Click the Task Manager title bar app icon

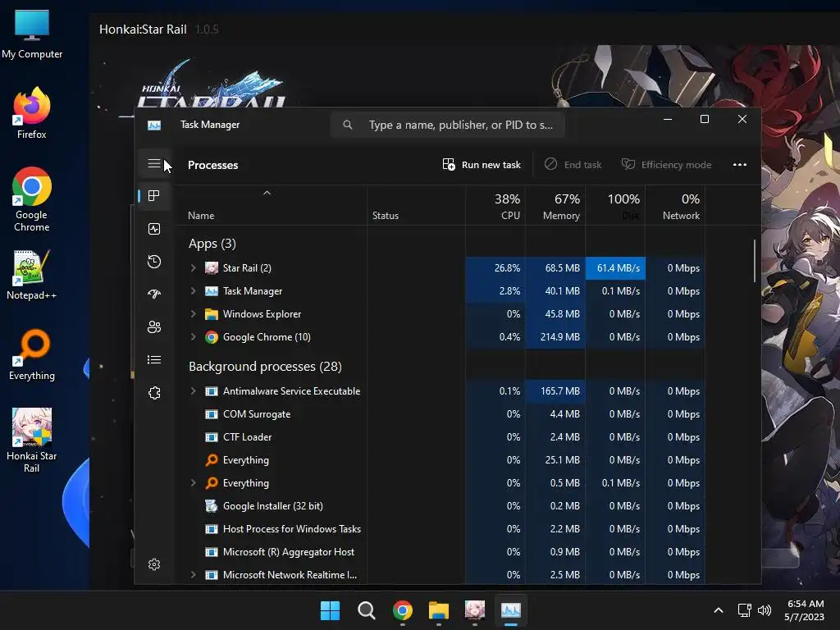(154, 125)
